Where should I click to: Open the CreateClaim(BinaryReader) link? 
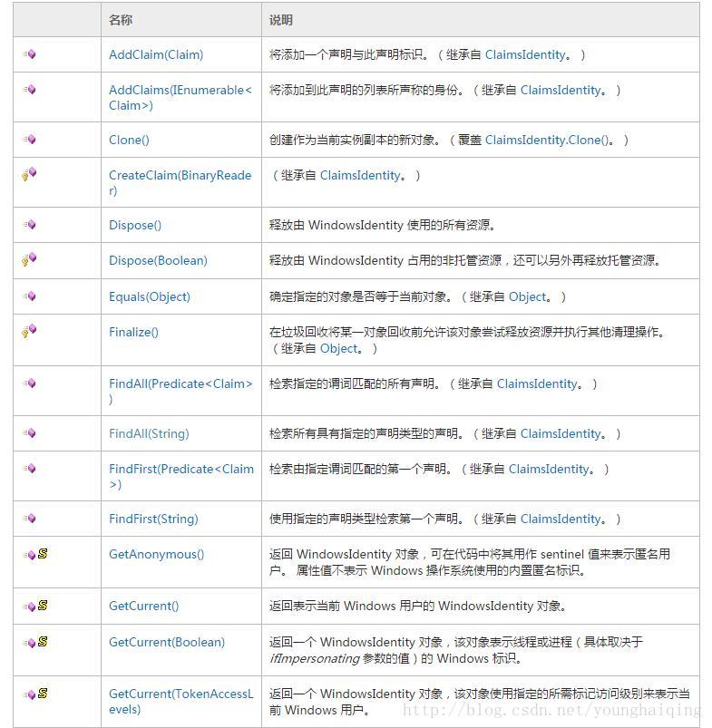(x=180, y=183)
